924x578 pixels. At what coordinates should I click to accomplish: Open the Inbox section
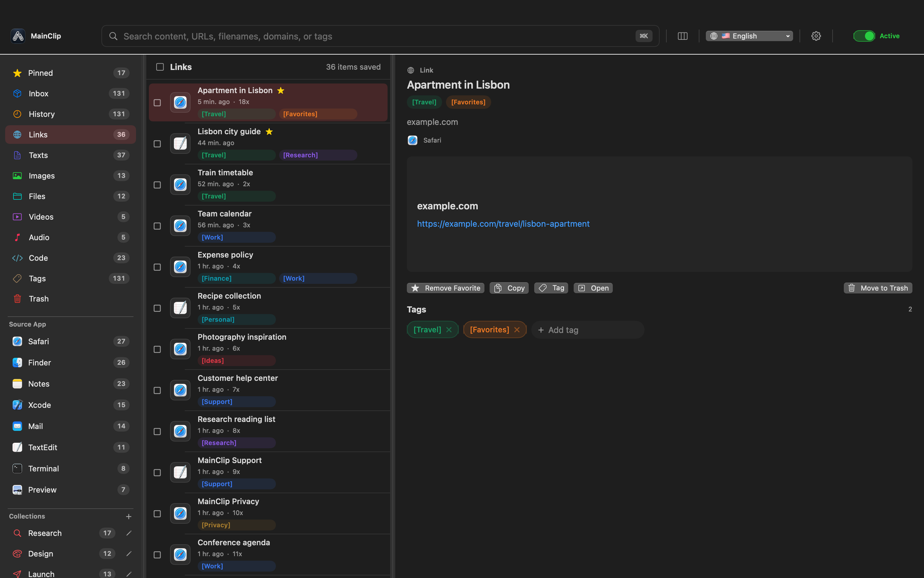coord(71,94)
